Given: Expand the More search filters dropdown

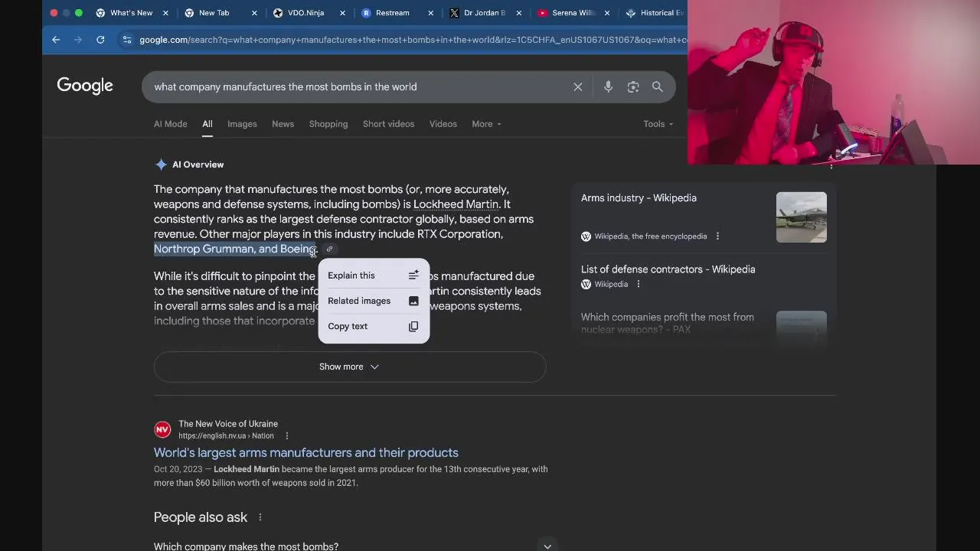Looking at the screenshot, I should 486,124.
